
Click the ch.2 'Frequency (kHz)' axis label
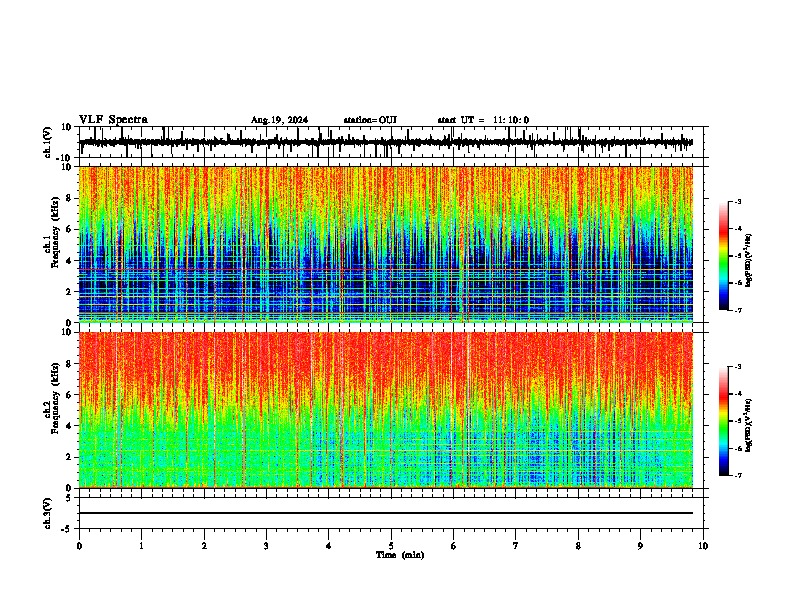55,398
